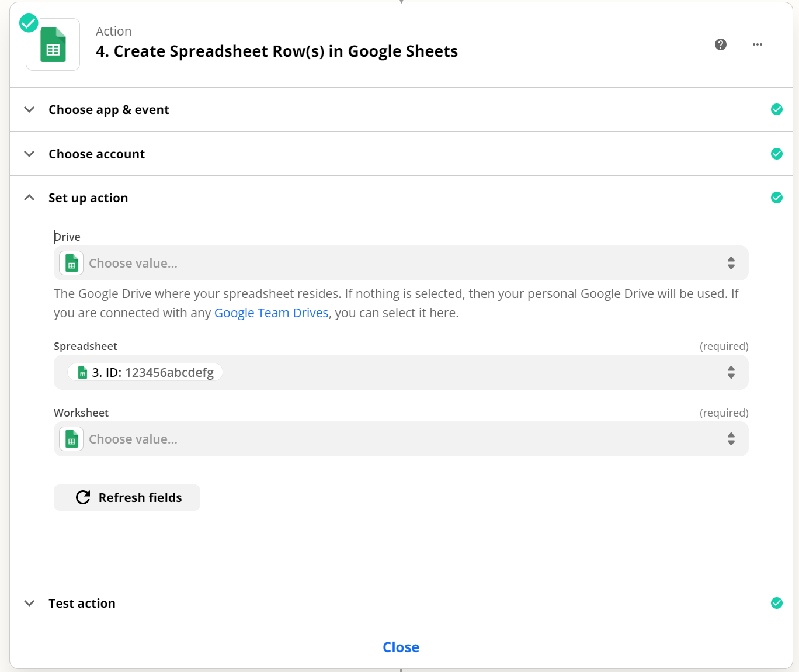
Task: Click Worksheet Choose value field
Action: point(401,439)
